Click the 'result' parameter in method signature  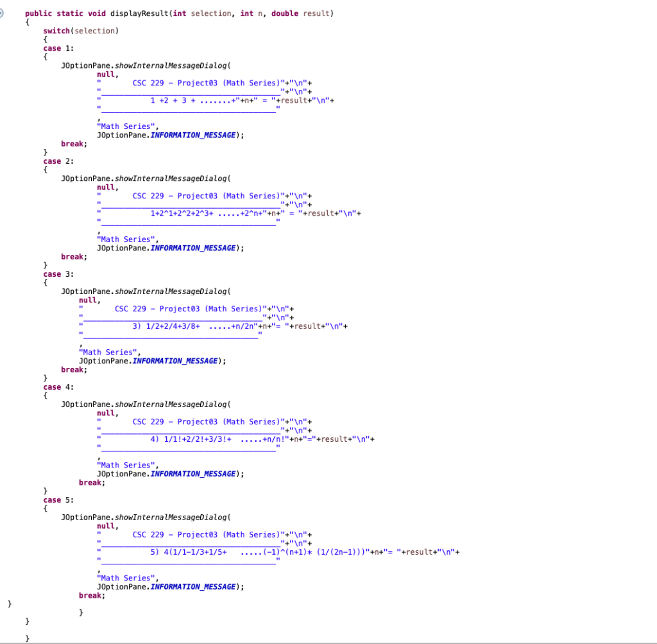coord(316,13)
